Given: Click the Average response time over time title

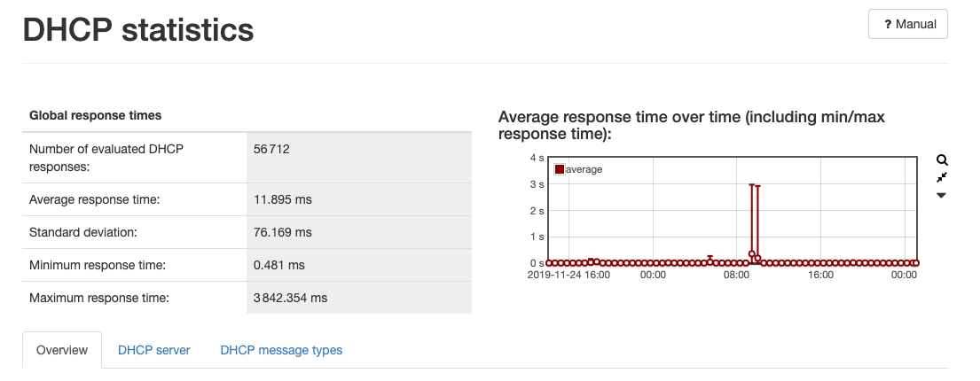Looking at the screenshot, I should [x=692, y=125].
